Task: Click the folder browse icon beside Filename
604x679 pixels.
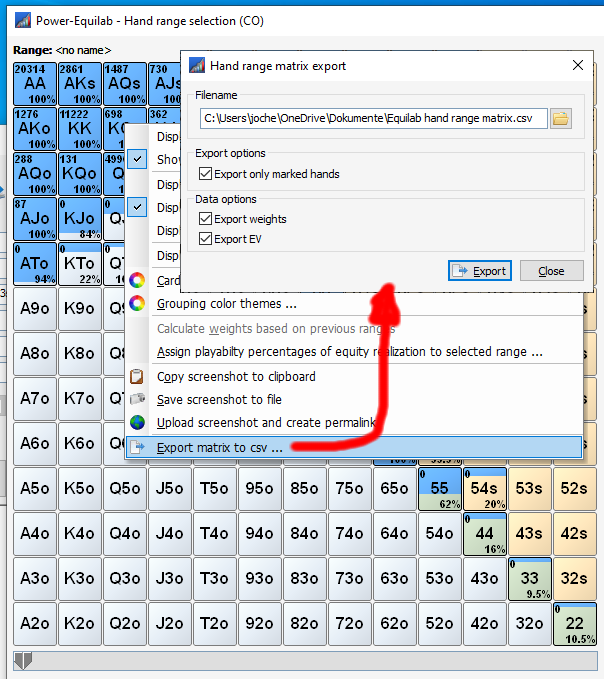Action: [561, 118]
